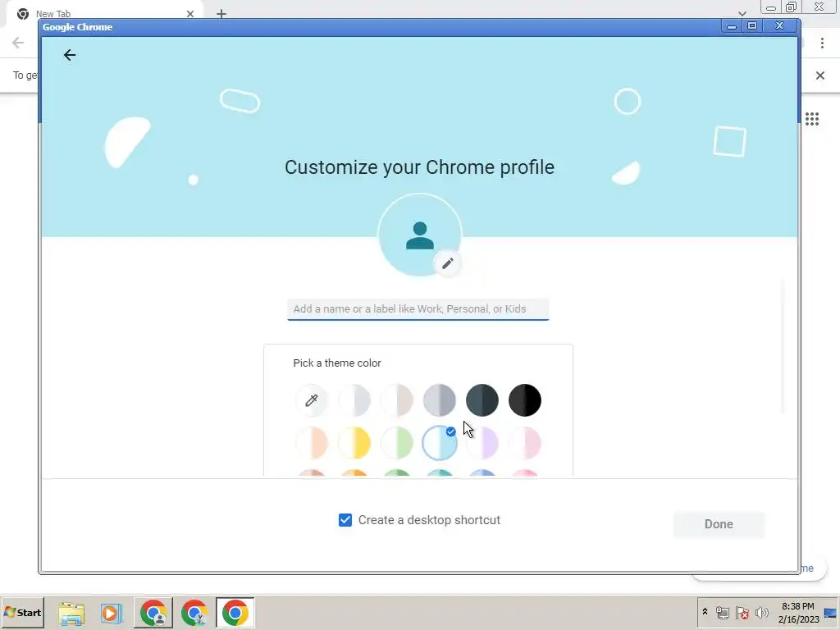This screenshot has height=630, width=840.
Task: Close the New Tab tab
Action: (x=190, y=14)
